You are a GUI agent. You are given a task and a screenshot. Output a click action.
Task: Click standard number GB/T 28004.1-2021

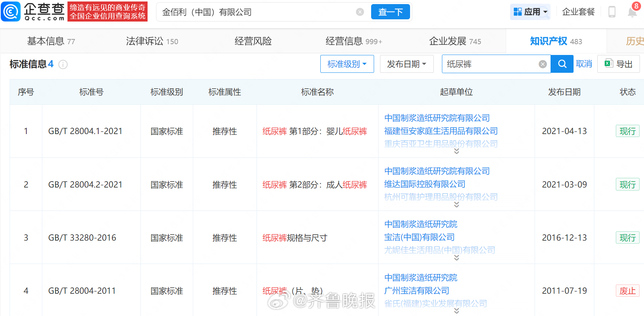coord(85,131)
